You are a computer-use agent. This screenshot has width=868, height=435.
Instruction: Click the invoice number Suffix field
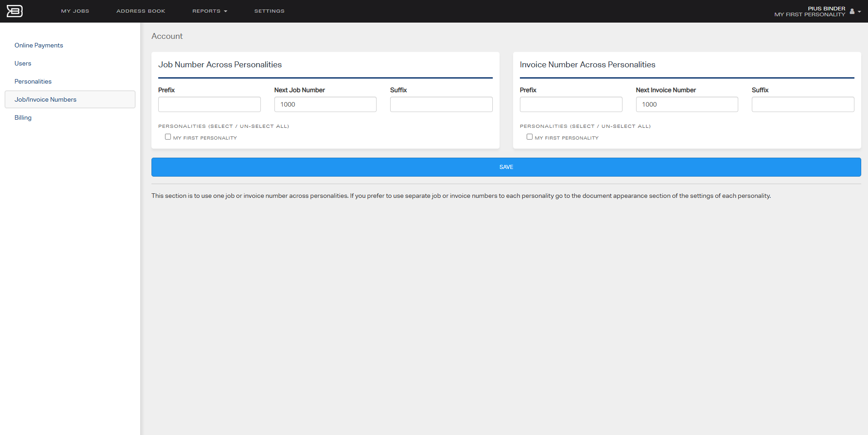[x=803, y=104]
